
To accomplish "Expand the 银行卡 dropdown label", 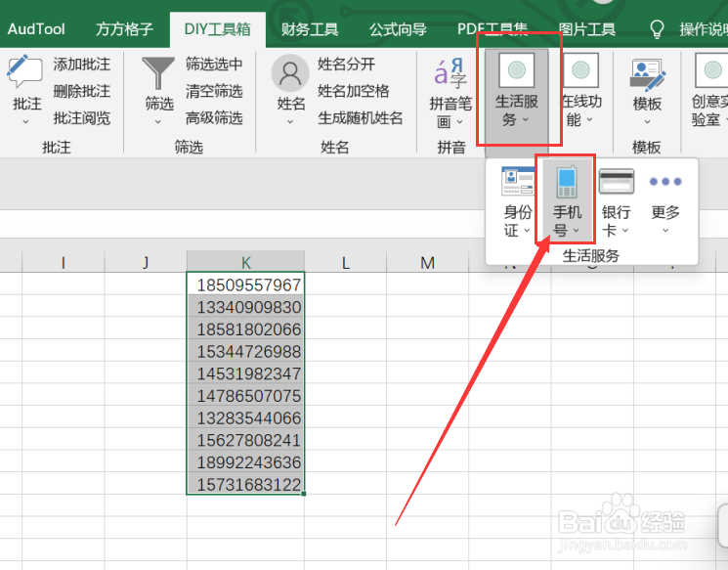I will coord(616,221).
